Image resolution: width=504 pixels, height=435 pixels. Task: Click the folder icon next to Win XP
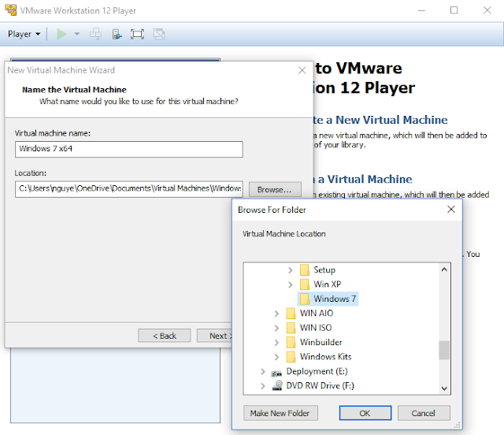coord(305,284)
